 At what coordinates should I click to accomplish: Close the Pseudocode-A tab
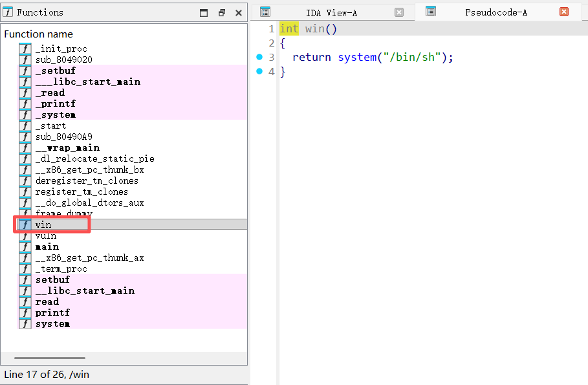click(564, 12)
